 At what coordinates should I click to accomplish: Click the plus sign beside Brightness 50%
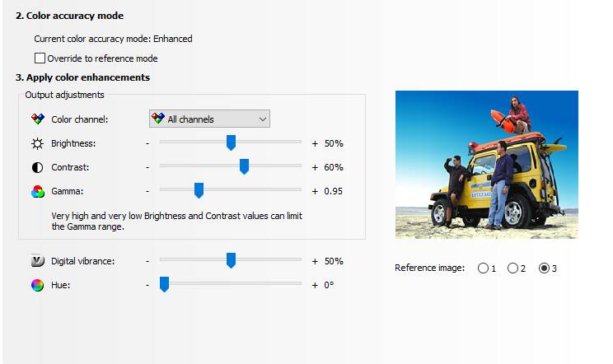click(x=315, y=143)
